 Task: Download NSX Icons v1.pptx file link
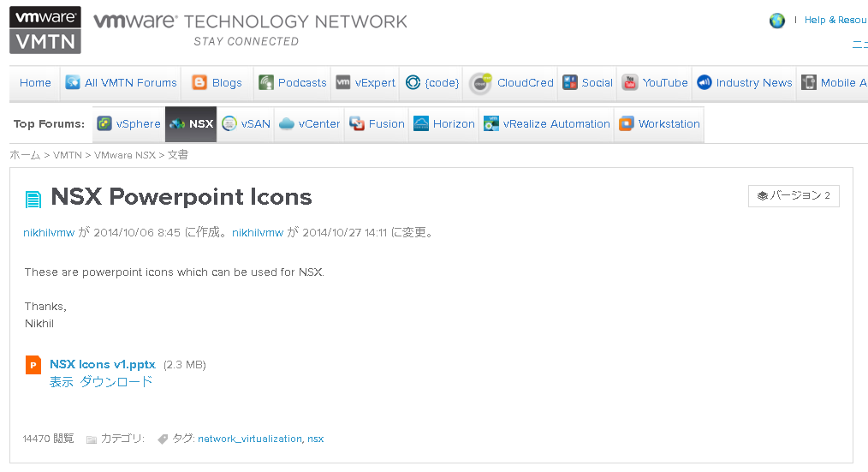(103, 364)
